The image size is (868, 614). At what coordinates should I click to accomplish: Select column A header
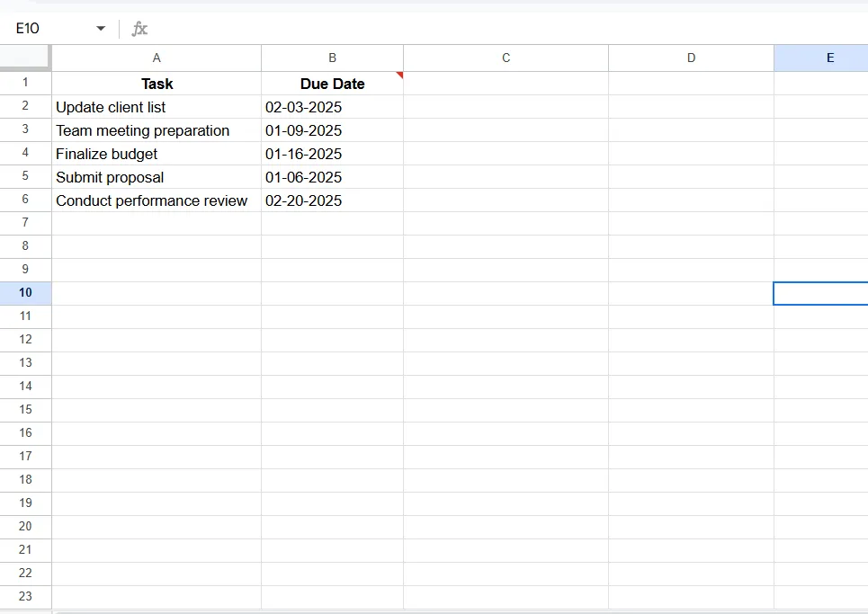coord(157,58)
